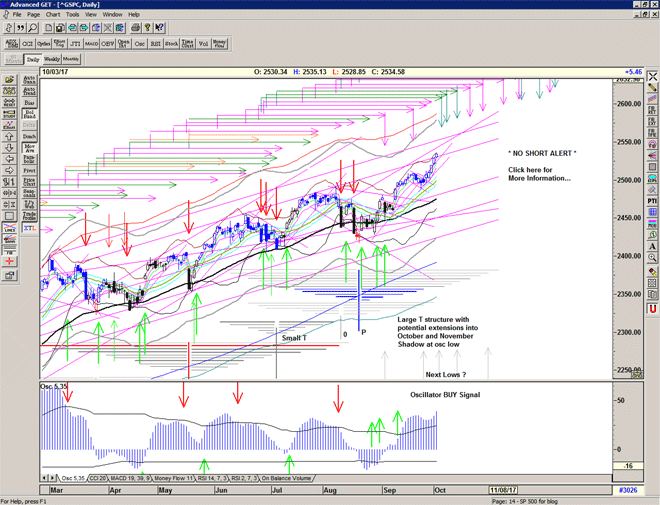Open the Chart menu
Screen dimensions: 660x505
pyautogui.click(x=52, y=15)
